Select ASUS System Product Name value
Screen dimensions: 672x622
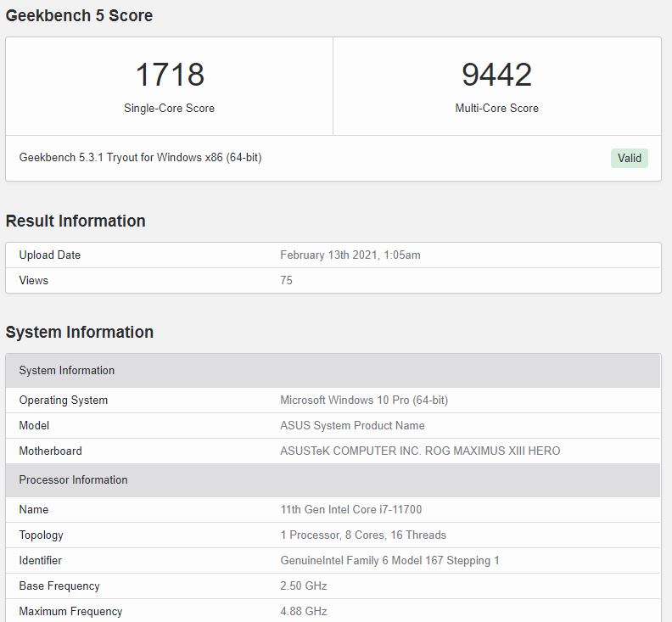coord(352,425)
